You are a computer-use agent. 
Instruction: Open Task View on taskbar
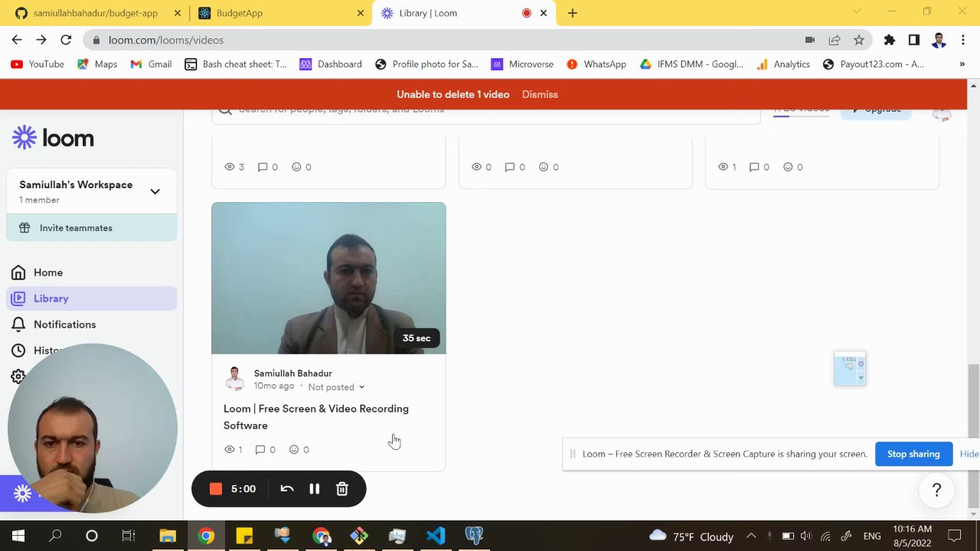pyautogui.click(x=129, y=536)
